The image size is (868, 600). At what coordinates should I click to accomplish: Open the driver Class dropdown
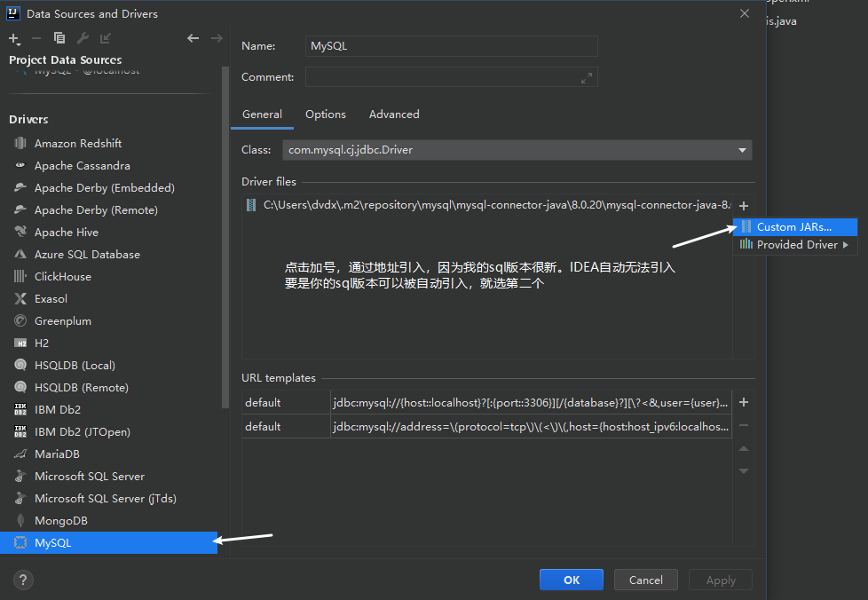tap(517, 150)
